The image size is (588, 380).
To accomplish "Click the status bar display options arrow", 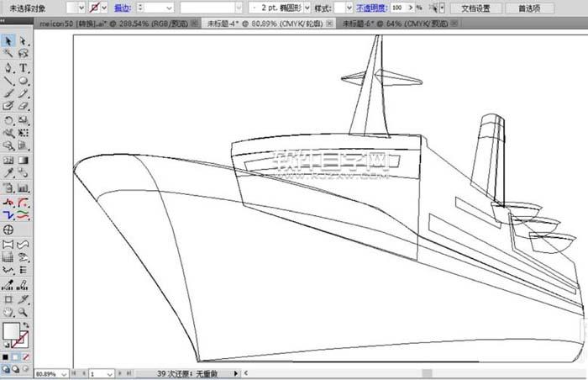I will point(235,373).
